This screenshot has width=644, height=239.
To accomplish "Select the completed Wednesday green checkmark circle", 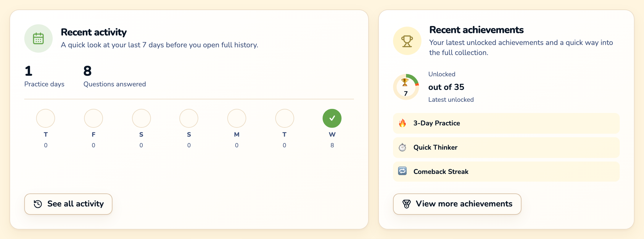I will click(332, 118).
